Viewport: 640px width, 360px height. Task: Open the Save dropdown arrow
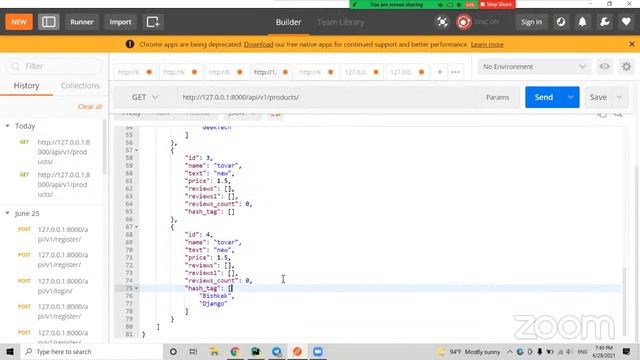[619, 97]
